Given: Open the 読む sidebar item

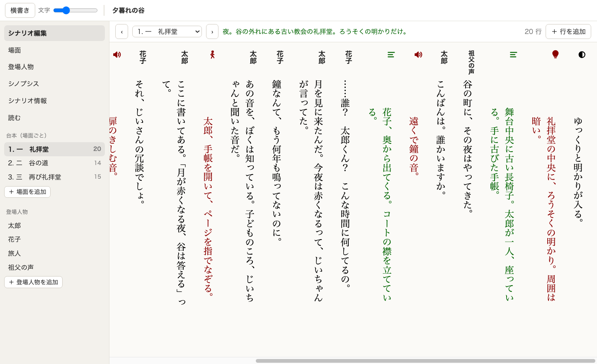Looking at the screenshot, I should click(x=54, y=118).
